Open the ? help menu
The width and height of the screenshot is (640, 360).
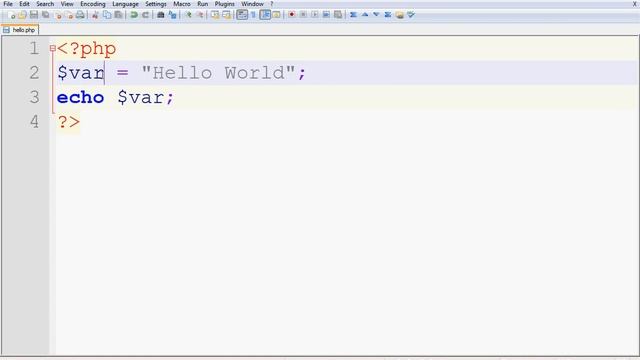(x=272, y=4)
